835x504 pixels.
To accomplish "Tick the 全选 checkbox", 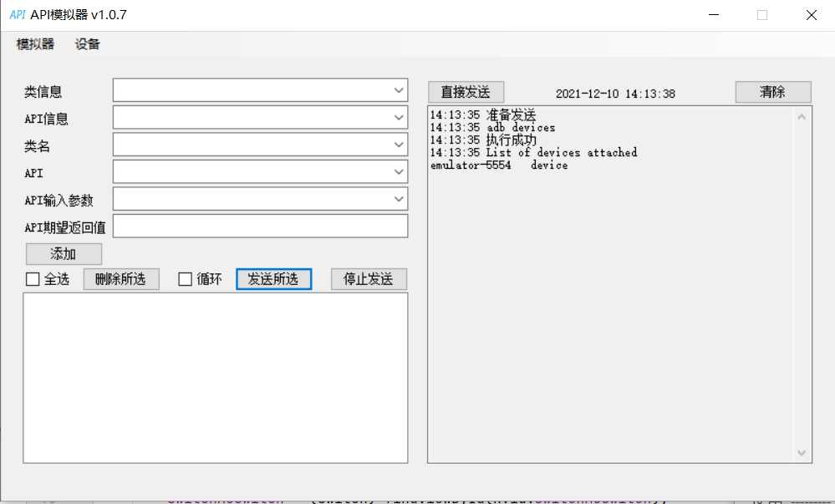I will point(33,279).
